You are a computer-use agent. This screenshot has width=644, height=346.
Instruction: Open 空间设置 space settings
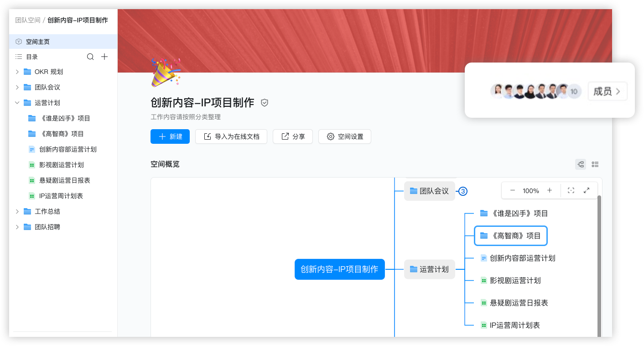[345, 136]
